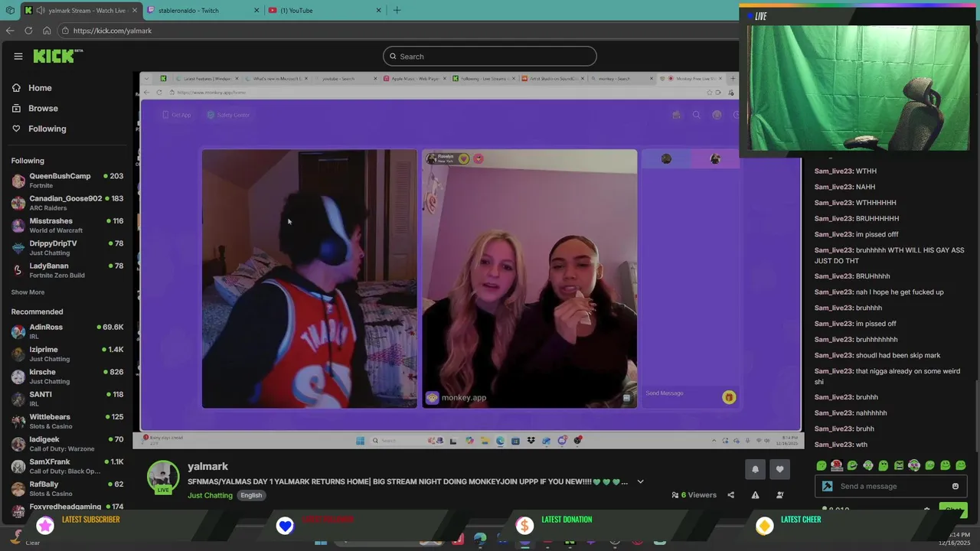Open kirsche in Recommended channels

[x=67, y=377]
